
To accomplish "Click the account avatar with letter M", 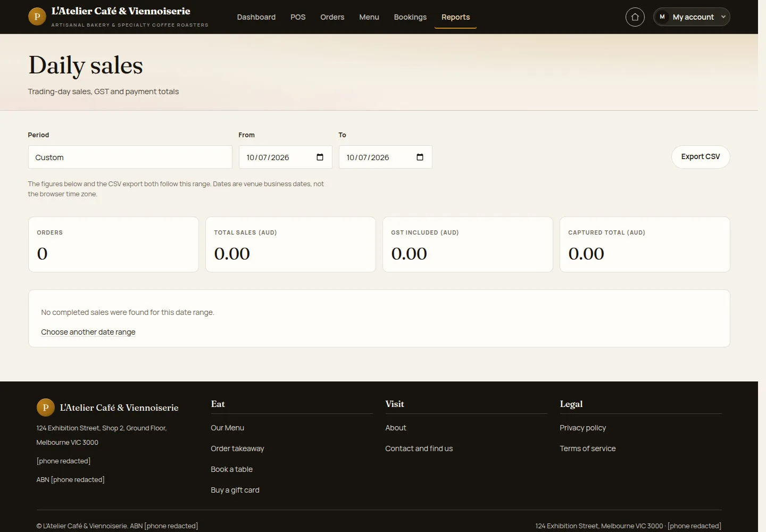I will 662,17.
